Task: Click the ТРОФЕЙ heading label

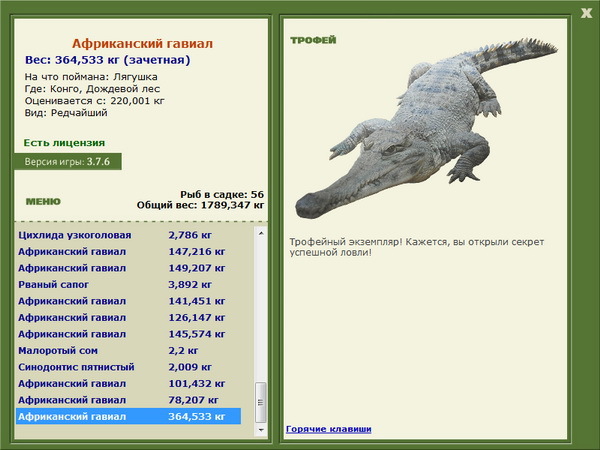Action: click(x=313, y=40)
